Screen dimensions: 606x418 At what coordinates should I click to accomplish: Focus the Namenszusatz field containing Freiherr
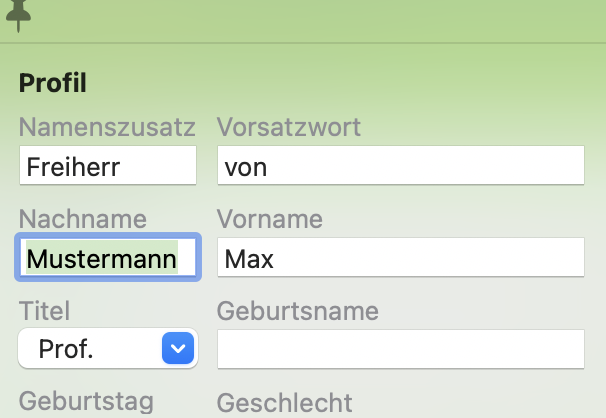pos(108,165)
